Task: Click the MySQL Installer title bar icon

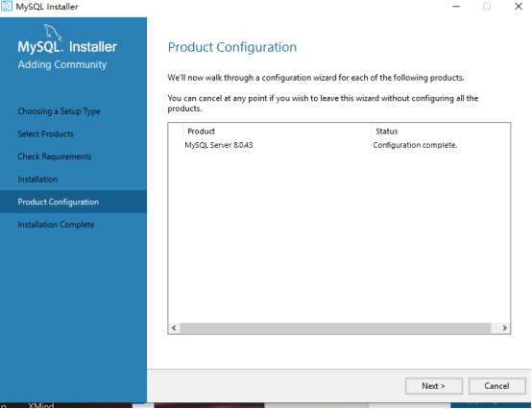Action: point(7,6)
